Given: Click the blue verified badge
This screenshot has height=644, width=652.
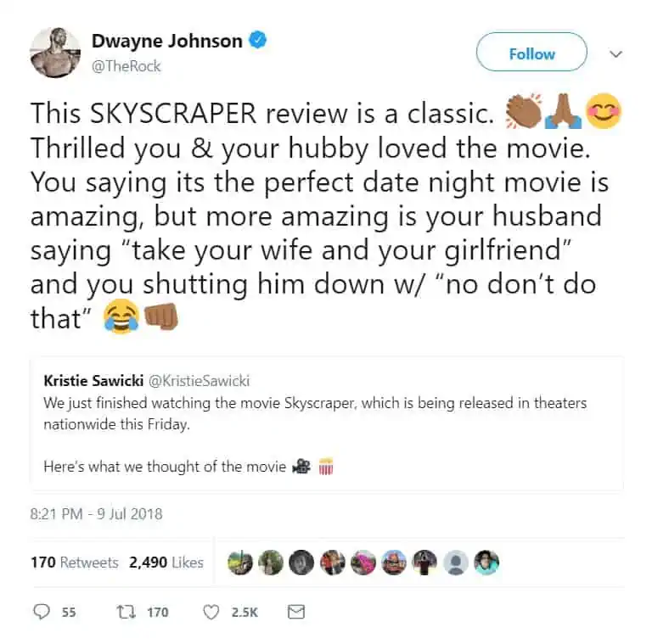Looking at the screenshot, I should point(257,40).
